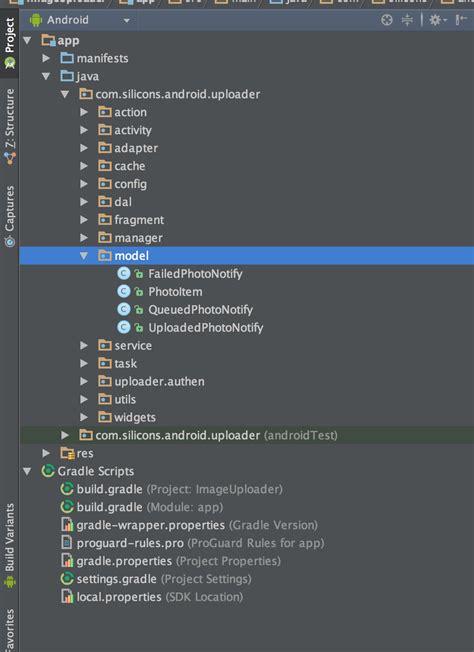Select build.gradle (Module: app)
This screenshot has height=652, width=474.
(x=150, y=507)
